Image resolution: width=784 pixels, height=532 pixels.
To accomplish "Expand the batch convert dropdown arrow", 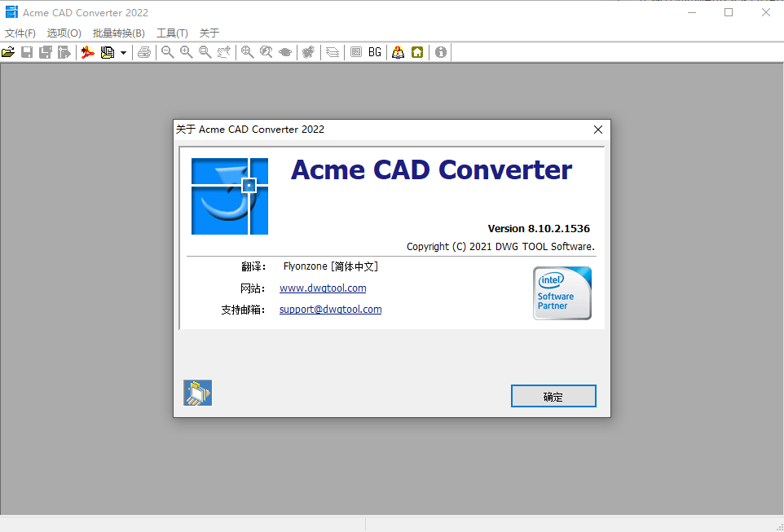I will tap(123, 52).
